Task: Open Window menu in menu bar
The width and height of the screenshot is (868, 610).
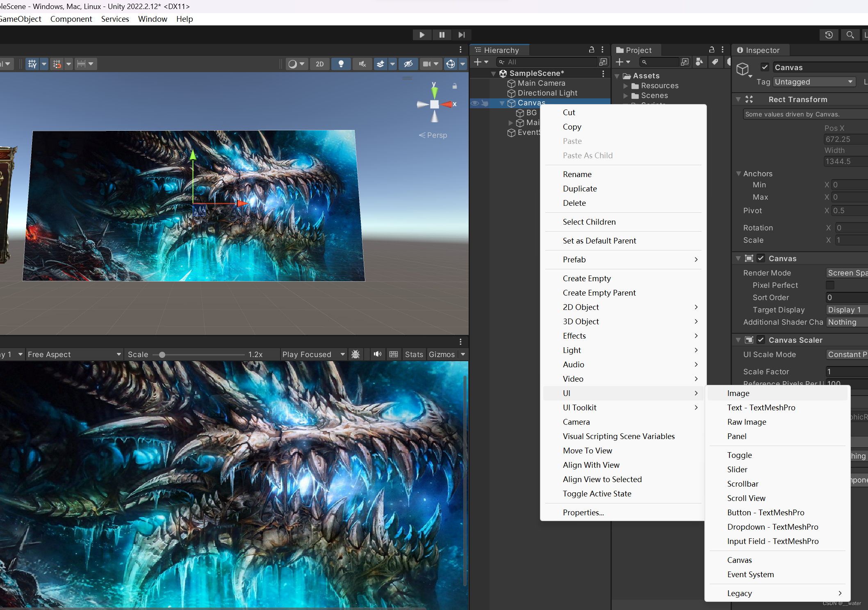Action: point(153,19)
